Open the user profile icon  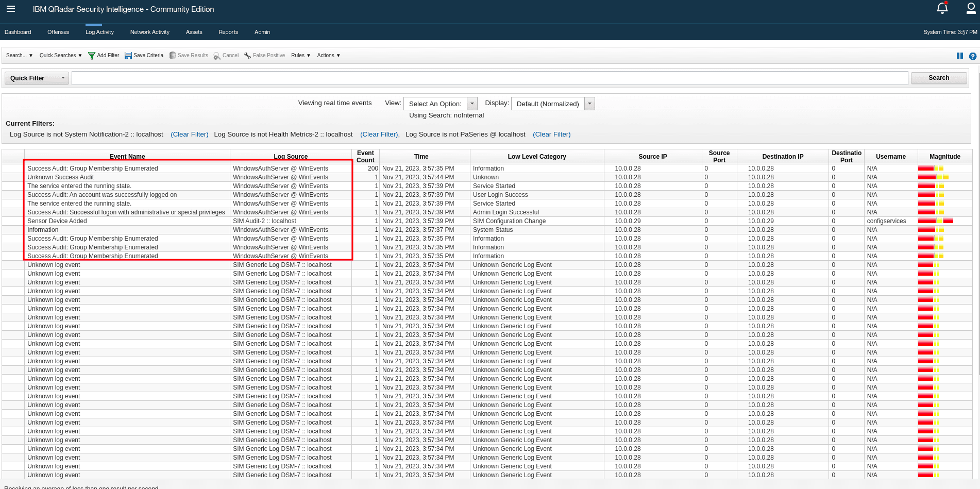tap(971, 8)
